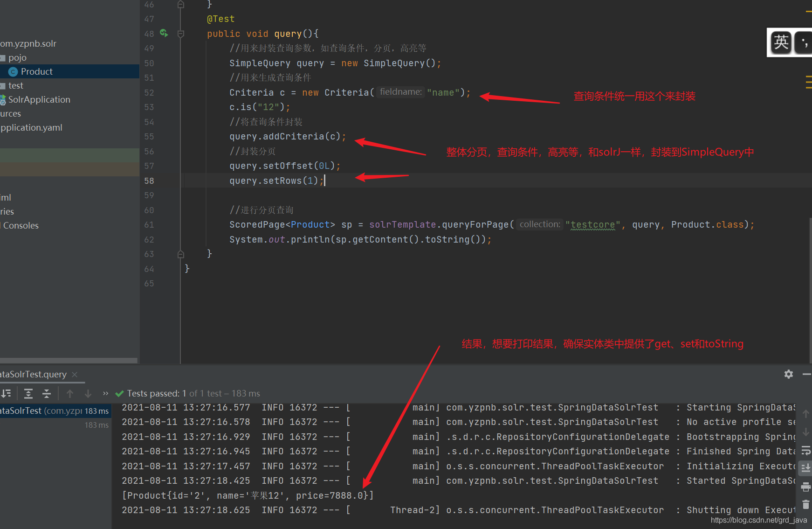Screen dimensions: 812x529
Task: Close the SpringDataSolrTest.query run tab
Action: (x=75, y=374)
